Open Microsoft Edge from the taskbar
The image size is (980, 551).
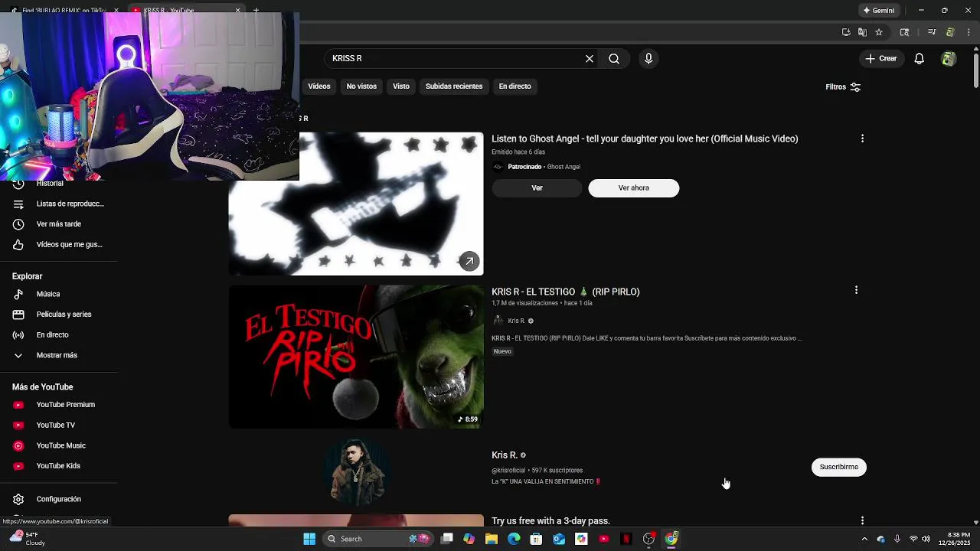pyautogui.click(x=514, y=539)
